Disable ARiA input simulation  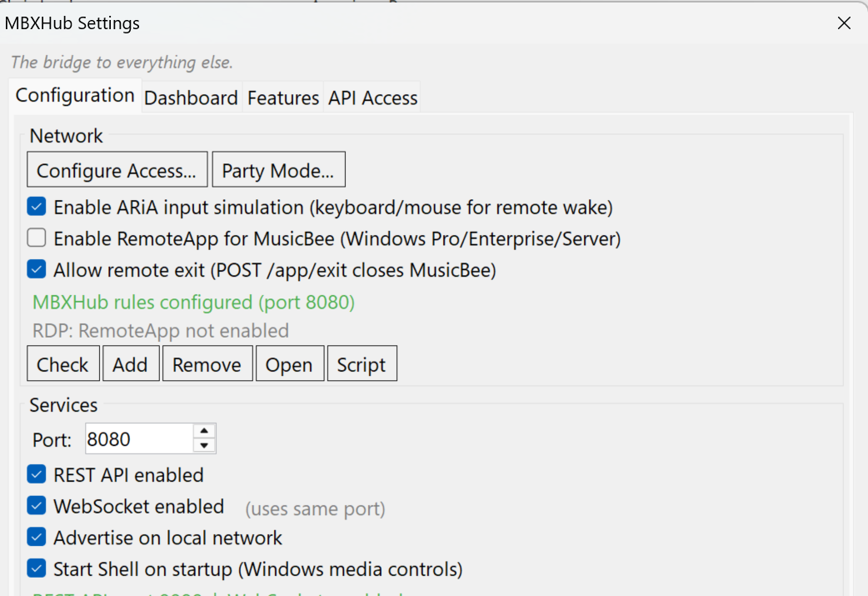pyautogui.click(x=36, y=207)
